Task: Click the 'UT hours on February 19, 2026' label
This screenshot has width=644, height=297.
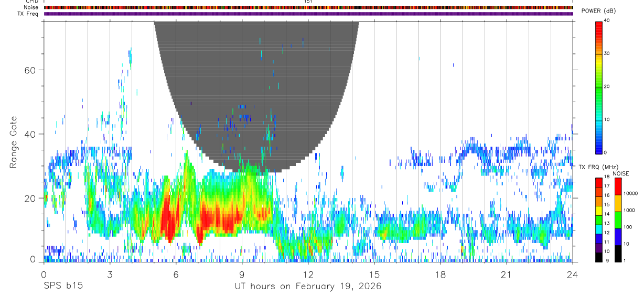Action: [308, 287]
